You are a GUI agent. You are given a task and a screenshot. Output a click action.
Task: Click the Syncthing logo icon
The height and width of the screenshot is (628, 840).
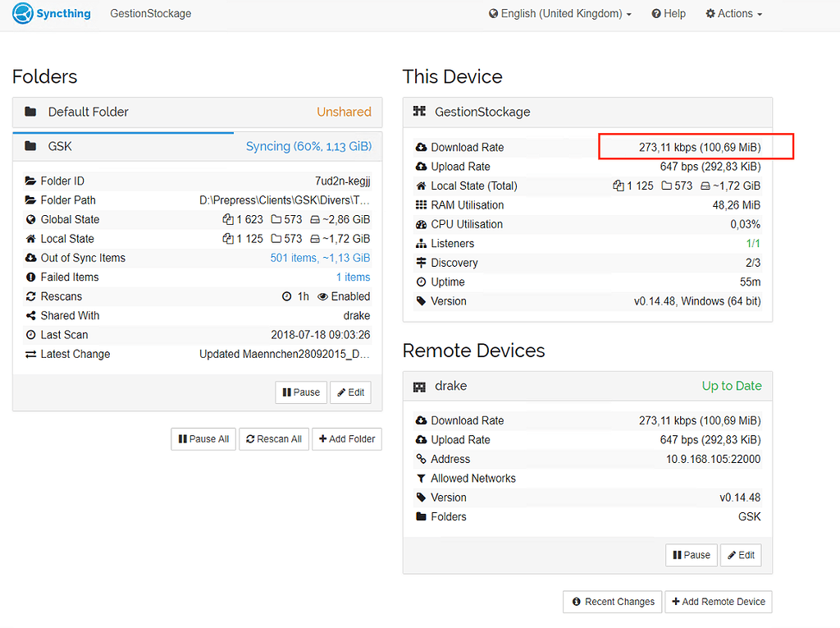click(x=23, y=14)
